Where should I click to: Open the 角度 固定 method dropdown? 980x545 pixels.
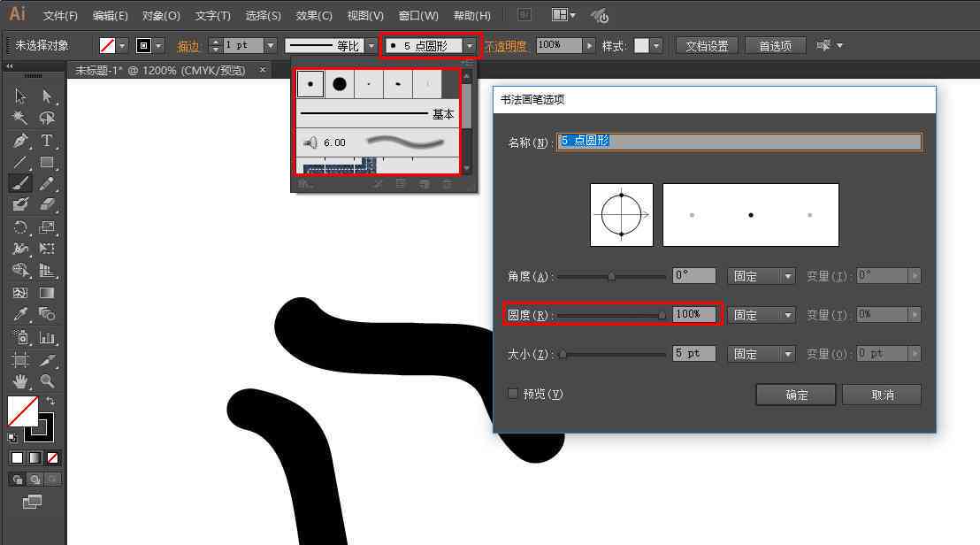762,276
